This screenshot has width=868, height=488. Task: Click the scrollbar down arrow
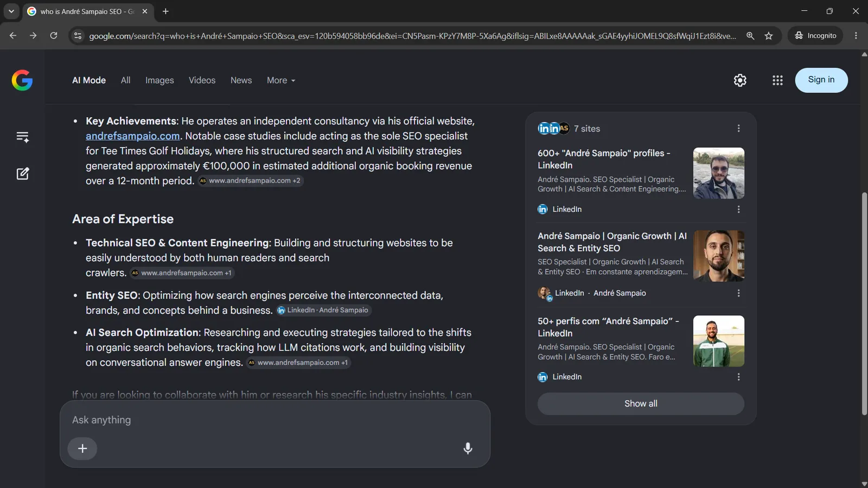(x=864, y=484)
